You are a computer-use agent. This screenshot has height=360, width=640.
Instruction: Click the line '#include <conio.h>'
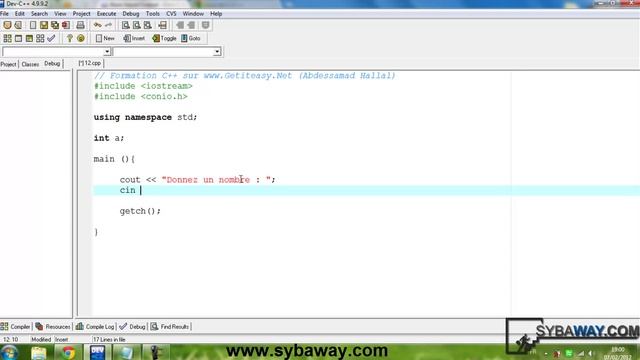(x=140, y=97)
